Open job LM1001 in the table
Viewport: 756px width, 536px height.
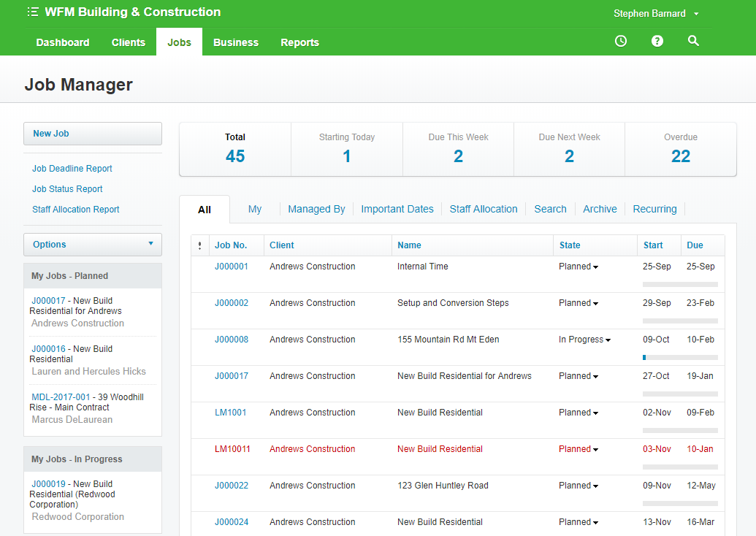231,413
